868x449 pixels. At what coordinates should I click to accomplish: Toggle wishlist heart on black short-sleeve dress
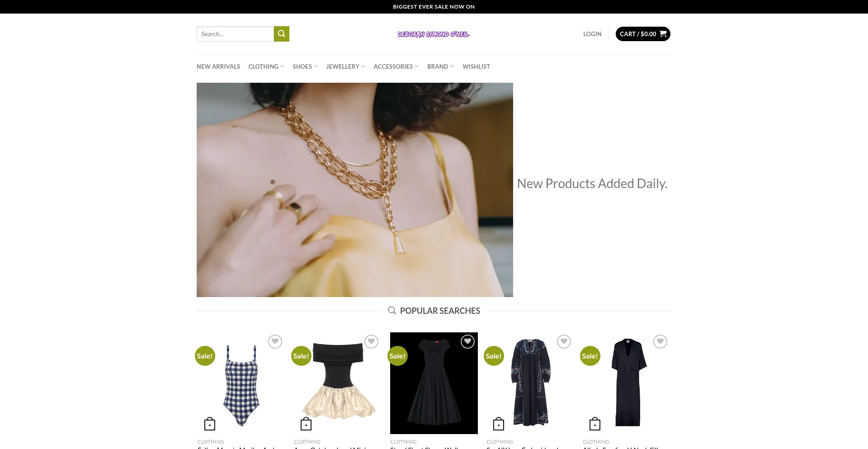click(467, 341)
